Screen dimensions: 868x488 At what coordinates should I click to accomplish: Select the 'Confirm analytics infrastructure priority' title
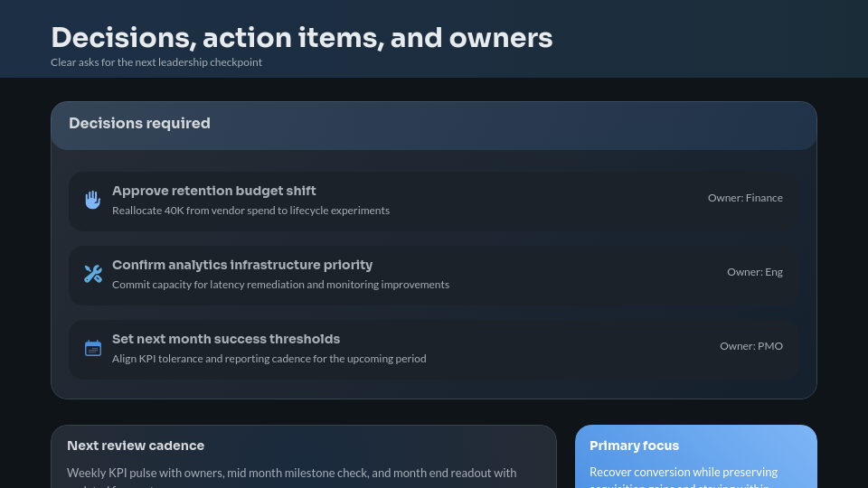(x=242, y=265)
